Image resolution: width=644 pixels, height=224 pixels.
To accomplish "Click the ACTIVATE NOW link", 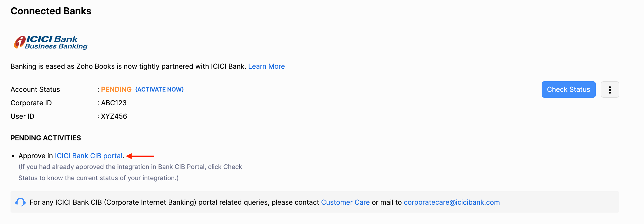I will click(159, 89).
